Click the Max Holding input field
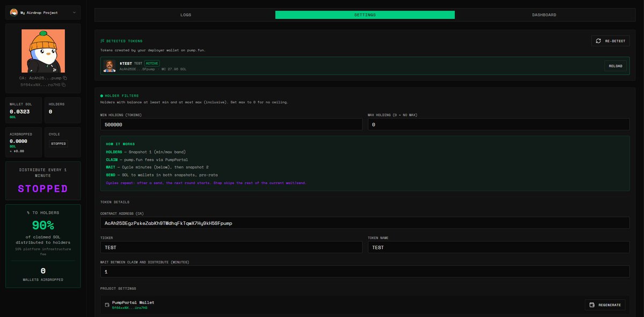Viewport: 644px width, 317px height. click(x=499, y=124)
